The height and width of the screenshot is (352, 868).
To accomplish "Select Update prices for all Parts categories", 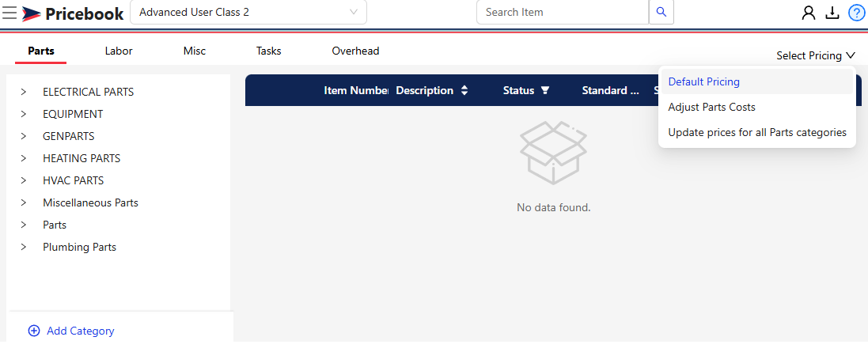I will (756, 133).
